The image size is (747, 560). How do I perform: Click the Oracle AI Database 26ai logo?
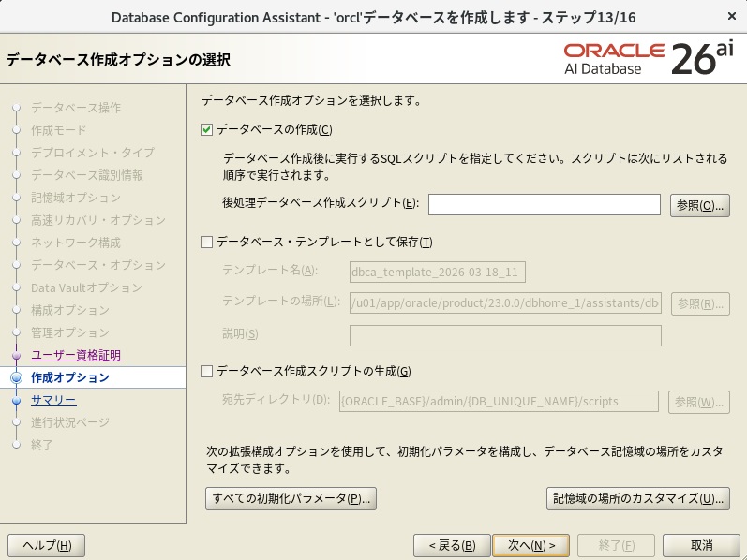tap(649, 59)
